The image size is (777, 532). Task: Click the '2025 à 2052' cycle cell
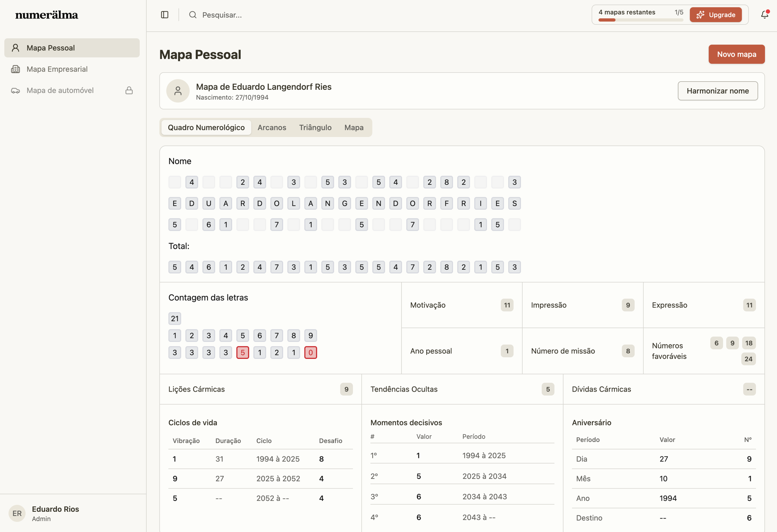278,479
